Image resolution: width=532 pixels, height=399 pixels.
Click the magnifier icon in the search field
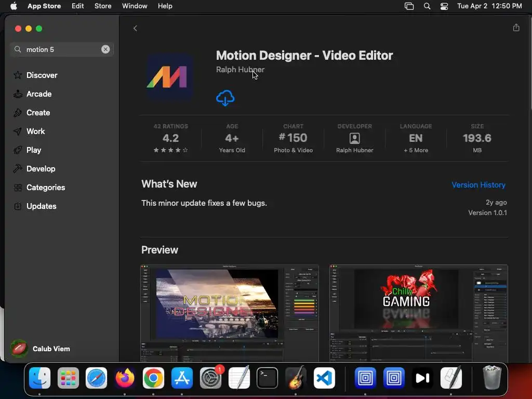[18, 49]
